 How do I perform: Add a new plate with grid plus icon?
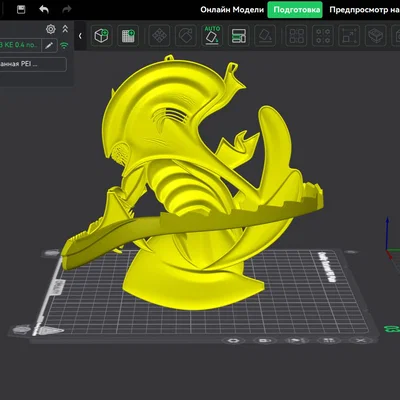pyautogui.click(x=128, y=36)
